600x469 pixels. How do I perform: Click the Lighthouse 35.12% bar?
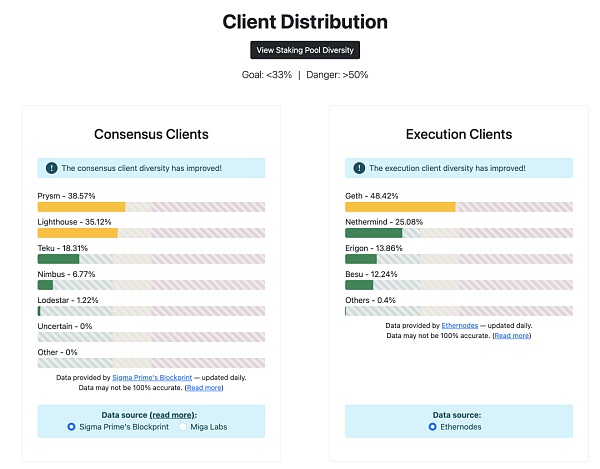(151, 233)
